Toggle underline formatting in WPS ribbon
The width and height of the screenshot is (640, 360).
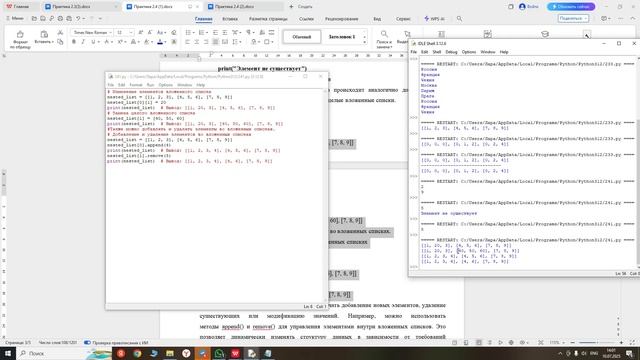click(x=93, y=42)
